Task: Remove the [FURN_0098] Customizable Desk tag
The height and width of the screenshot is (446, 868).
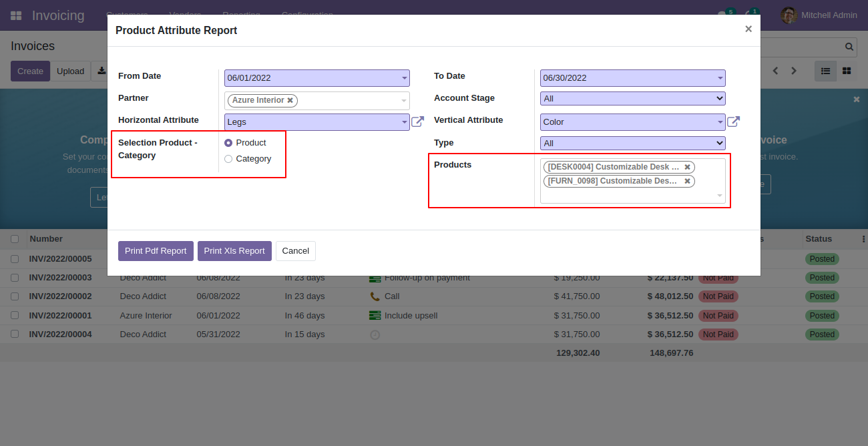Action: point(687,181)
